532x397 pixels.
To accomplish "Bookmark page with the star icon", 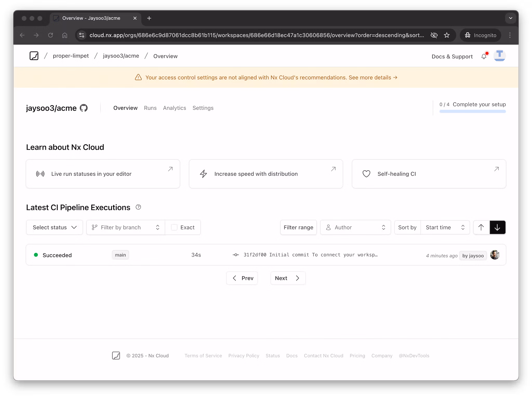I will coord(447,35).
